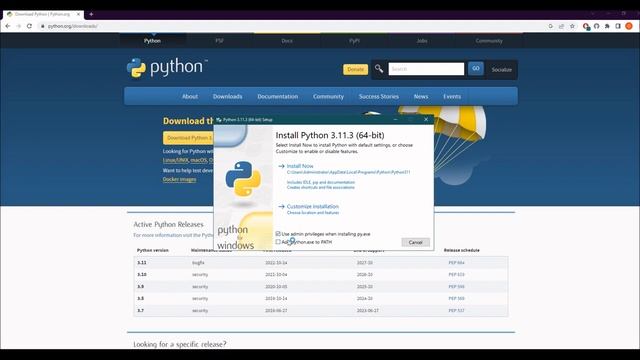Viewport: 640px width, 360px height.
Task: Open the Success Stories menu
Action: coord(379,96)
